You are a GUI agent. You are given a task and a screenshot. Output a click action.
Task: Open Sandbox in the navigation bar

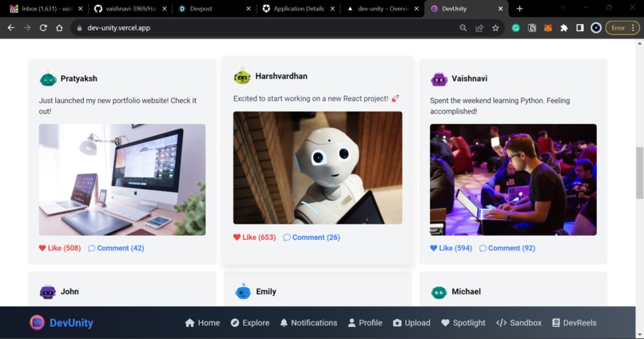519,323
